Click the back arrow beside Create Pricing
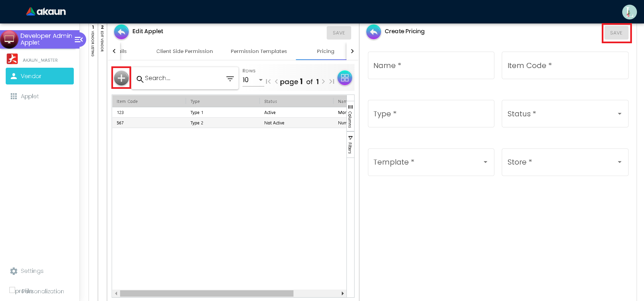The height and width of the screenshot is (301, 644). (x=373, y=32)
